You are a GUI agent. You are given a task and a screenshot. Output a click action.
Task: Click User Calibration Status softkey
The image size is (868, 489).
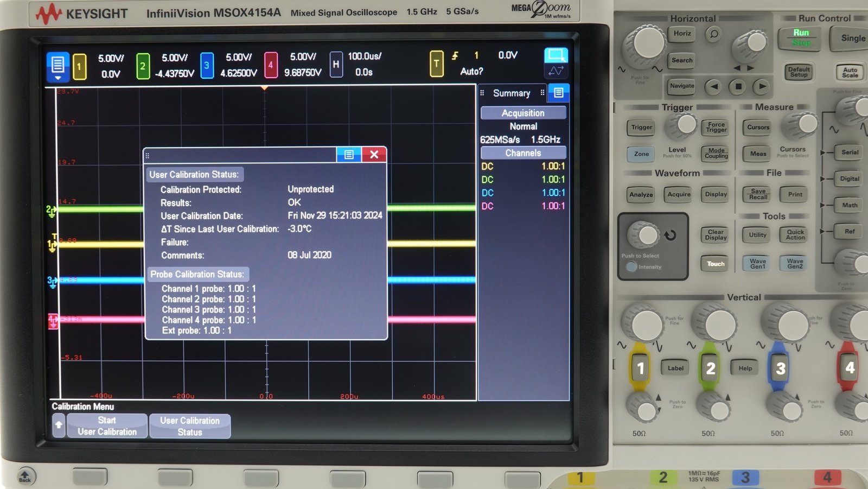click(x=190, y=426)
